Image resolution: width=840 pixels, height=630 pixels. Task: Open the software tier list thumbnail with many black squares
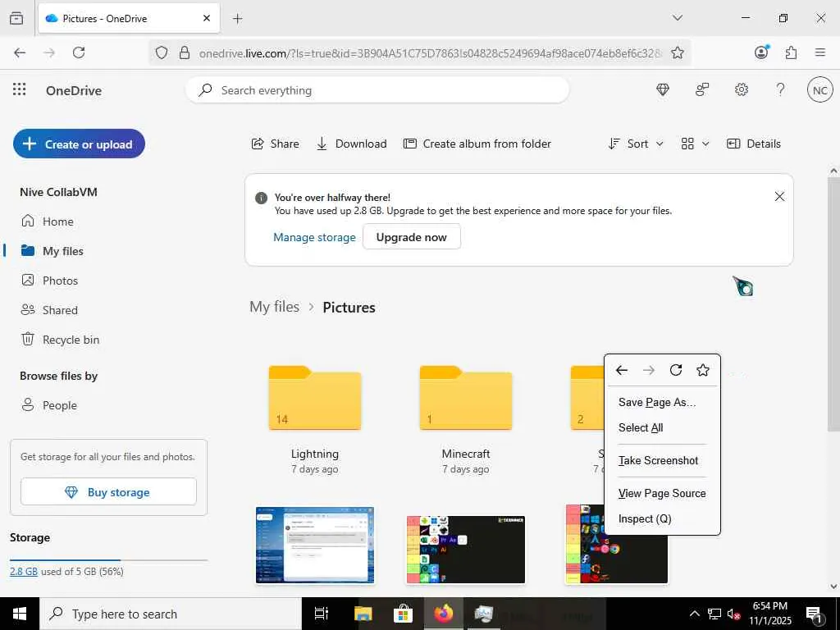466,549
